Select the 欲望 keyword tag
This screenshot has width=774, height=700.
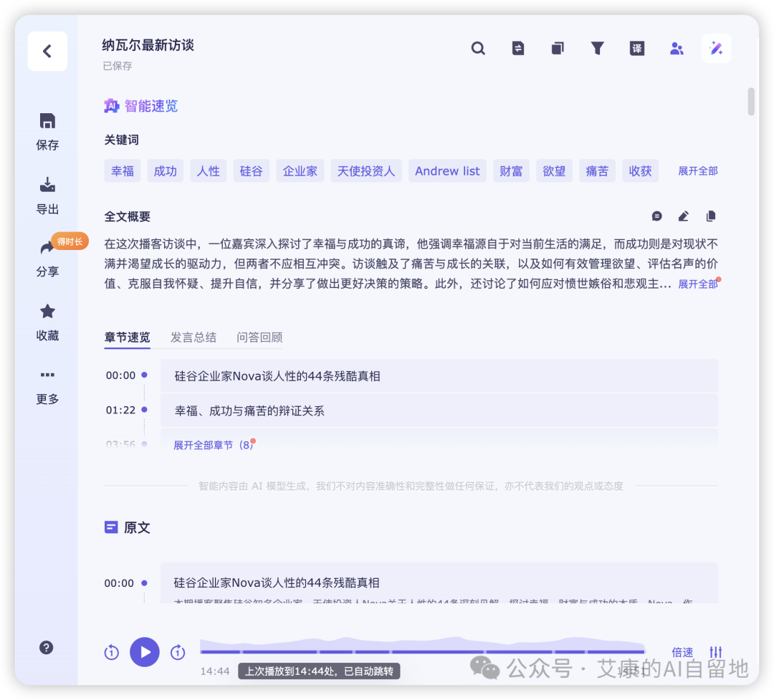(554, 171)
